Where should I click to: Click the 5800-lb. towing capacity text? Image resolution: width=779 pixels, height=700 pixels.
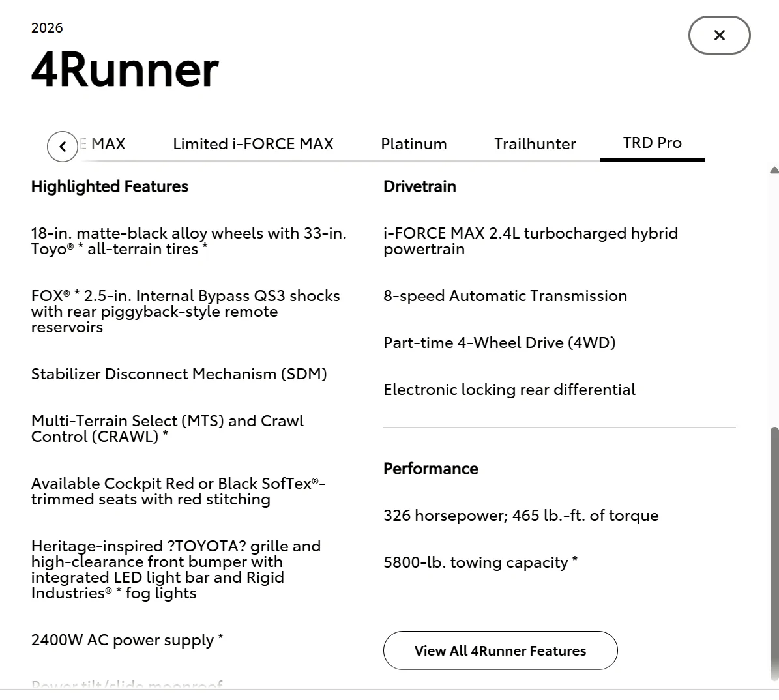coord(480,562)
